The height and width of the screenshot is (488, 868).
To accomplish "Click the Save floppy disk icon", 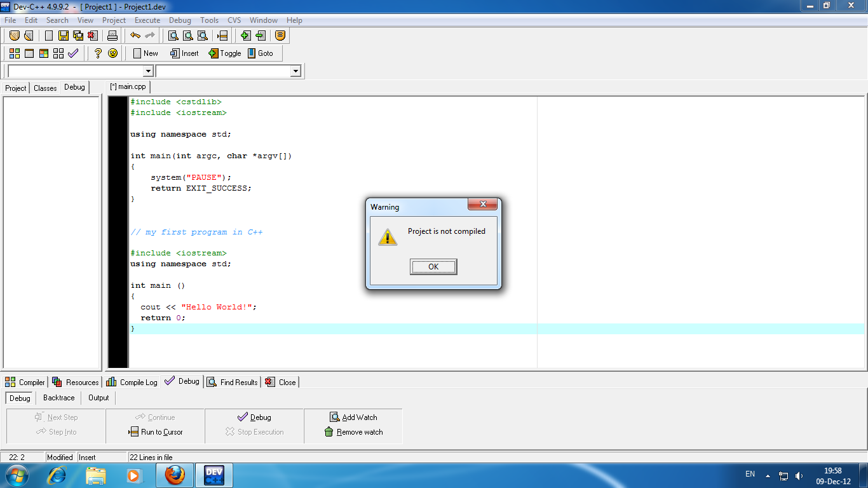I will coord(64,36).
